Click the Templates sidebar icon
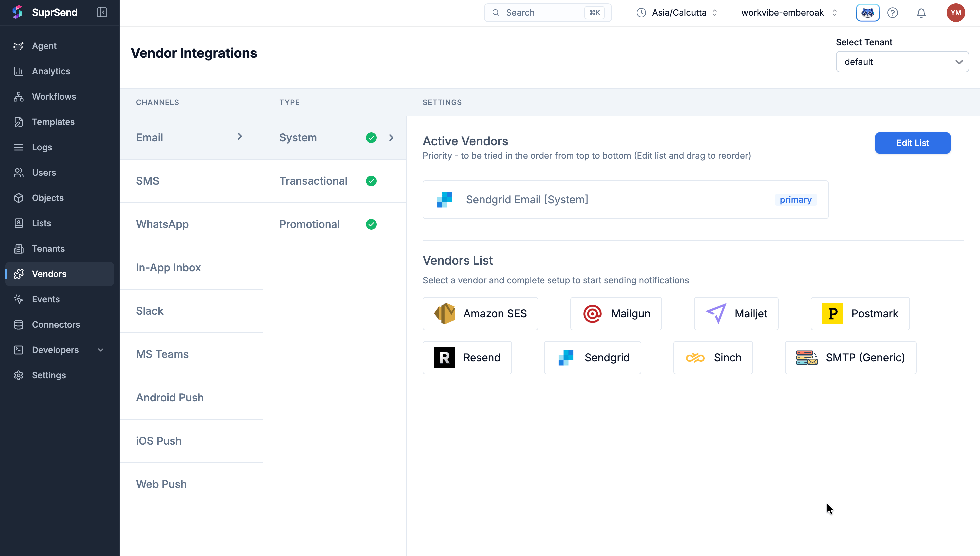Screen dimensions: 980x556 point(18,122)
